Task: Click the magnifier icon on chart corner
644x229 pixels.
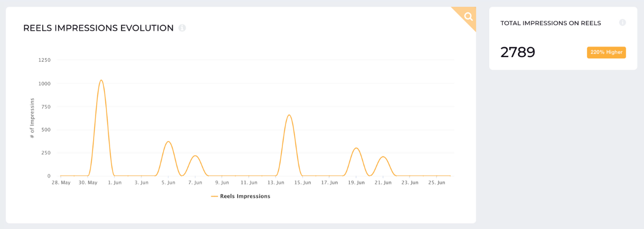Action: click(x=468, y=16)
